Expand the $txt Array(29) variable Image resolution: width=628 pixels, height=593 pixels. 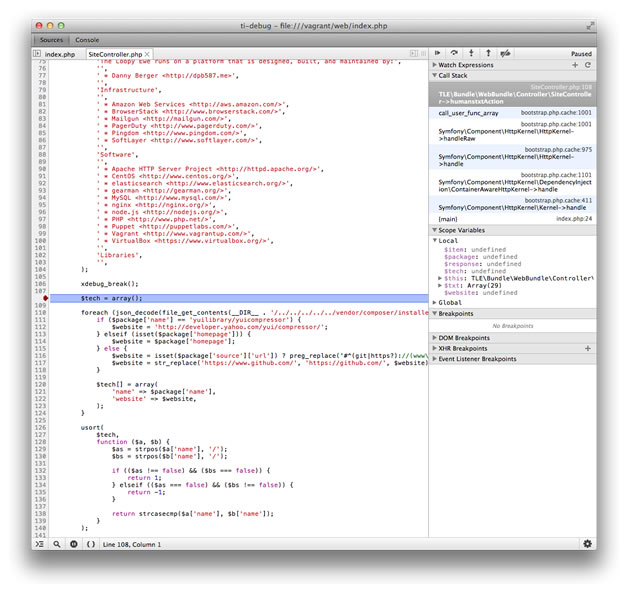(441, 285)
